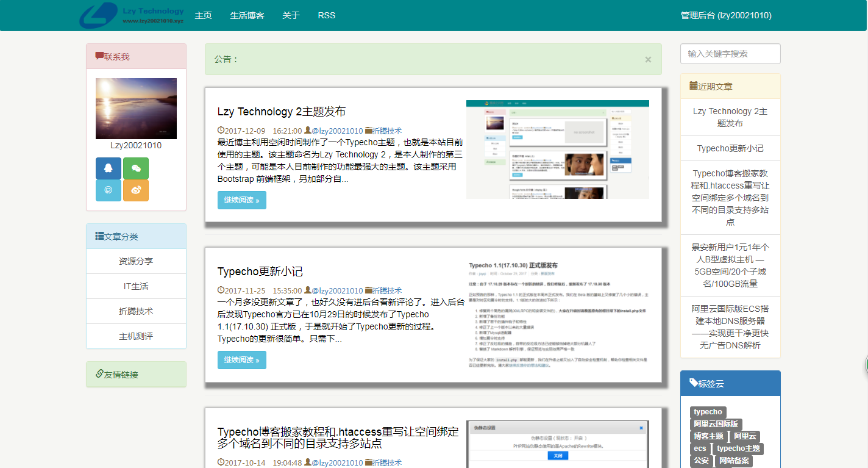This screenshot has height=468, width=868.
Task: Open 折腾技术 category on the 2017-10-14 post
Action: (387, 463)
